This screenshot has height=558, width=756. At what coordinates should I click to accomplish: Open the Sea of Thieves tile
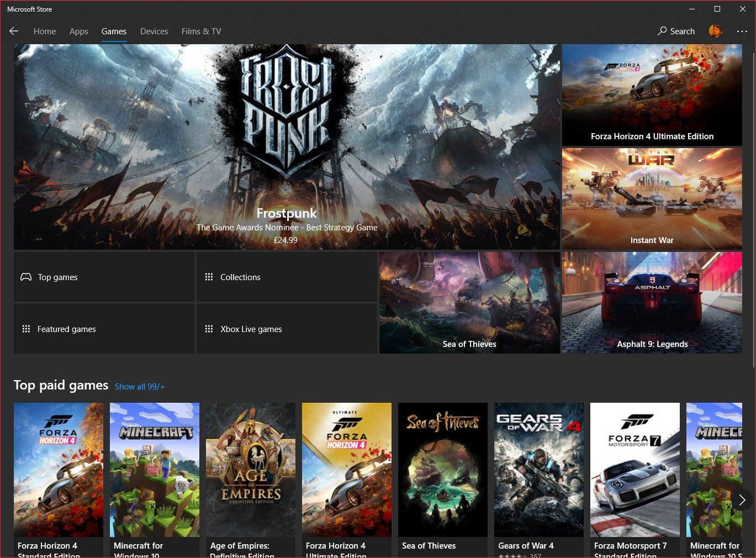(x=469, y=303)
